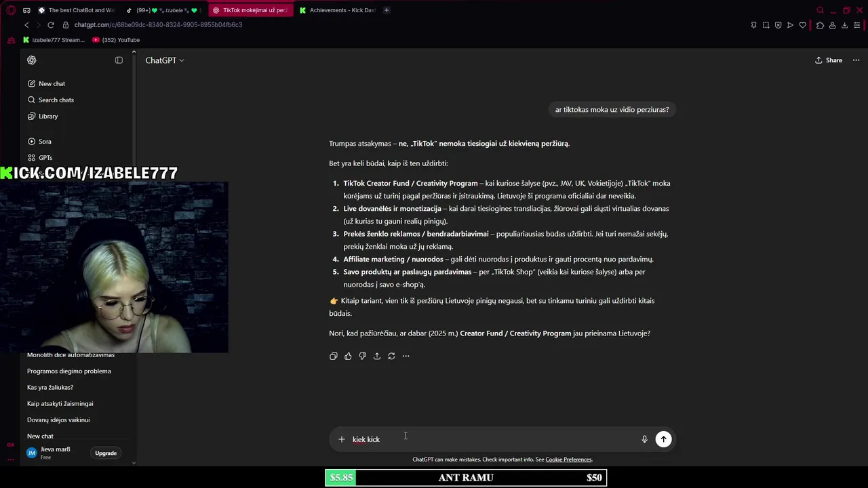Share this response with export icon
868x488 pixels.
point(377,356)
